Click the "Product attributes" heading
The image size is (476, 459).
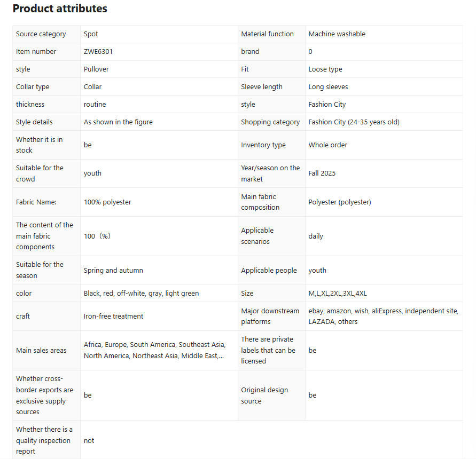(60, 9)
